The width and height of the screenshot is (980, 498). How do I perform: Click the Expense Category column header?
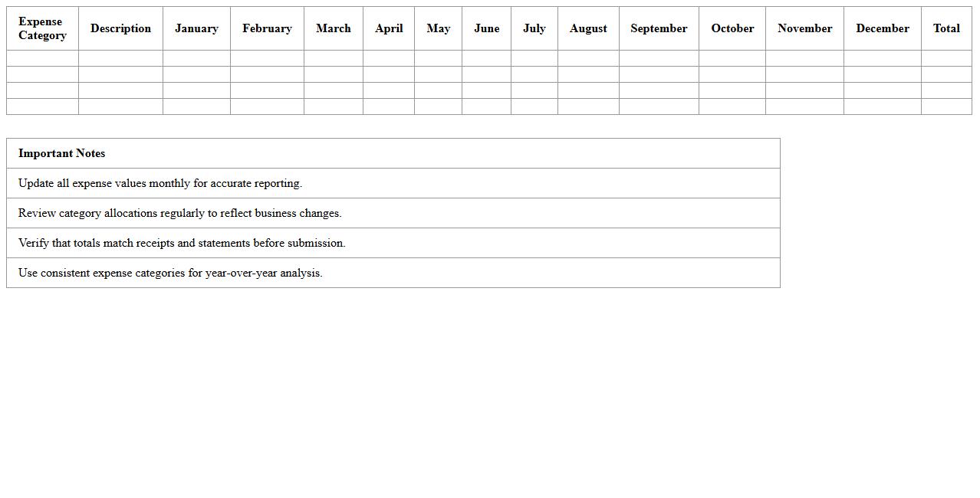42,28
